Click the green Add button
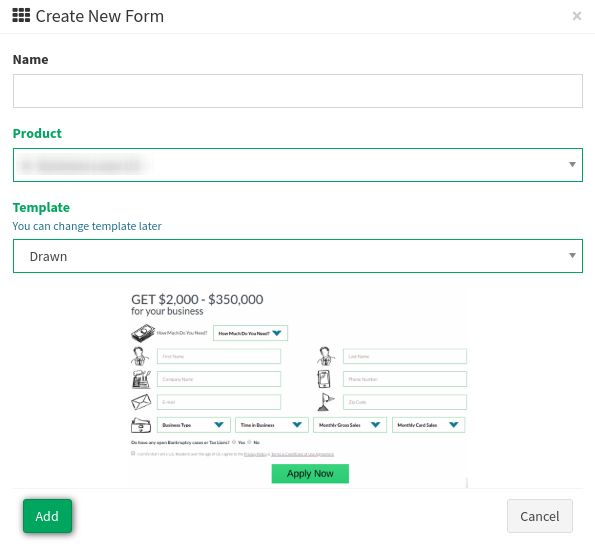 [x=47, y=516]
